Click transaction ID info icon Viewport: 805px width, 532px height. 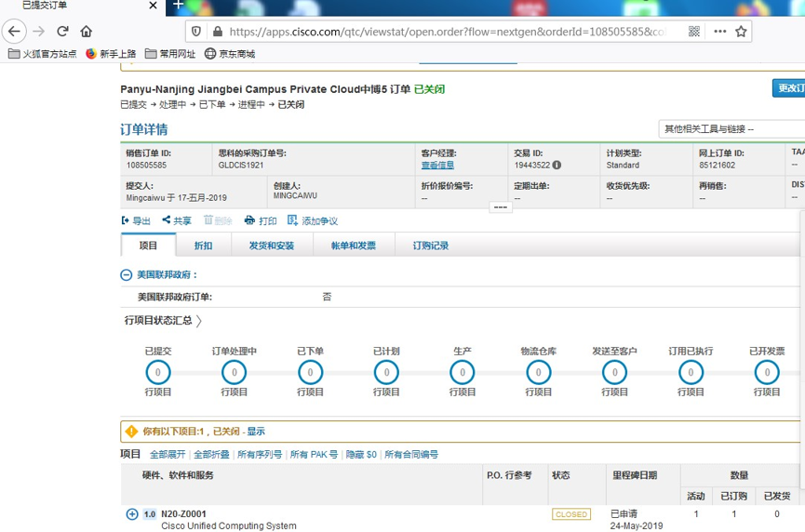(557, 166)
